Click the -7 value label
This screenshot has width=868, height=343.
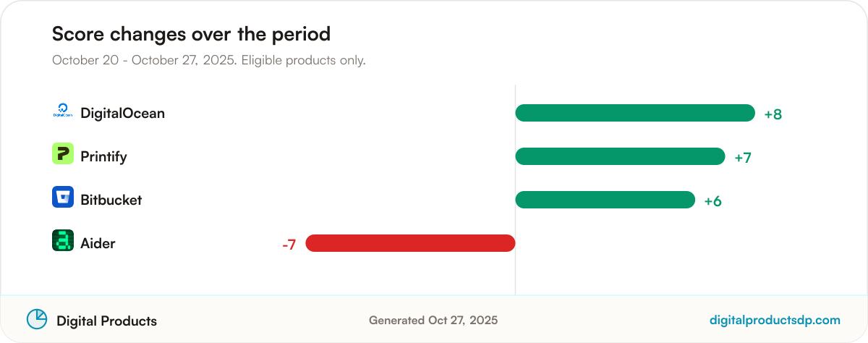pyautogui.click(x=289, y=245)
